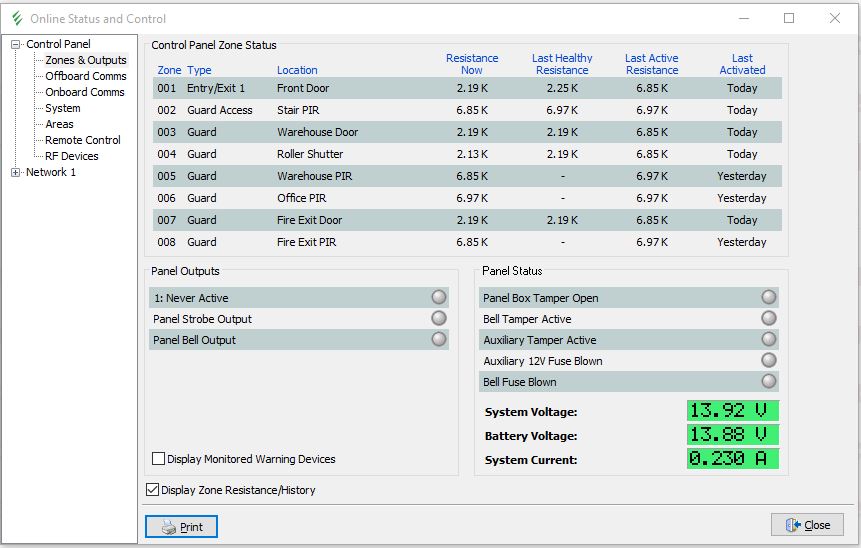Click the Auxiliary 12V Fuse Blown indicator
The image size is (861, 548).
coord(768,361)
